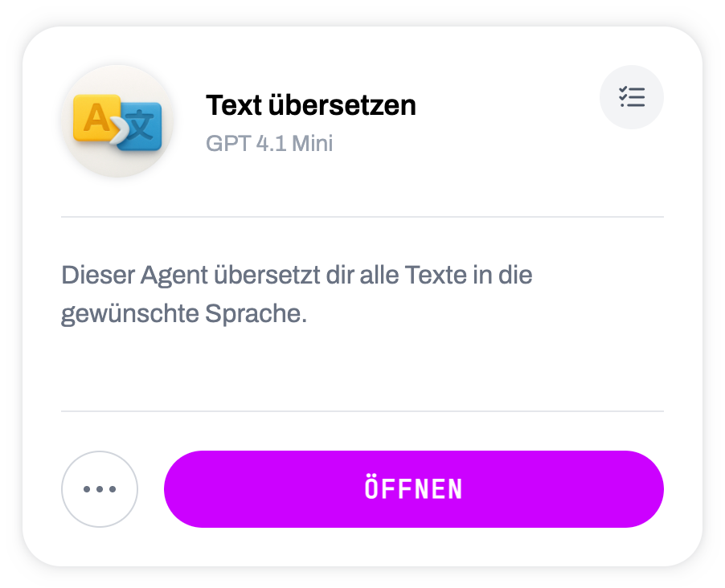
Task: Expand the ellipsis options menu
Action: point(100,489)
